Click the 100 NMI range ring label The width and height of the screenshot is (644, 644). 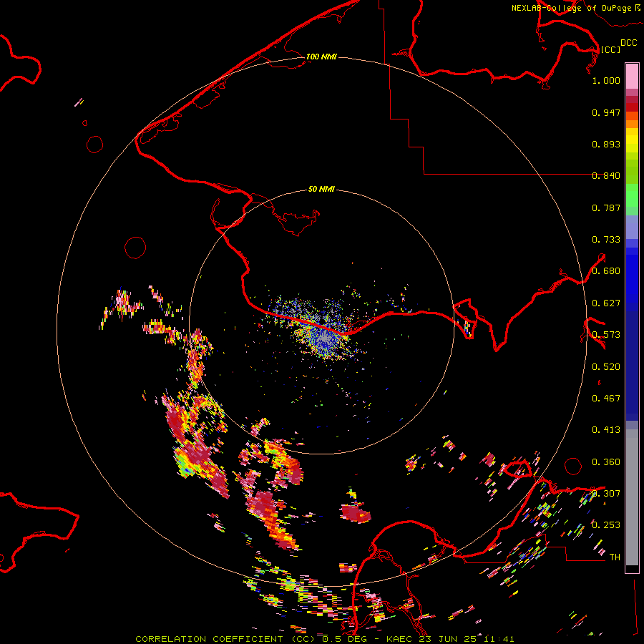[x=321, y=57]
